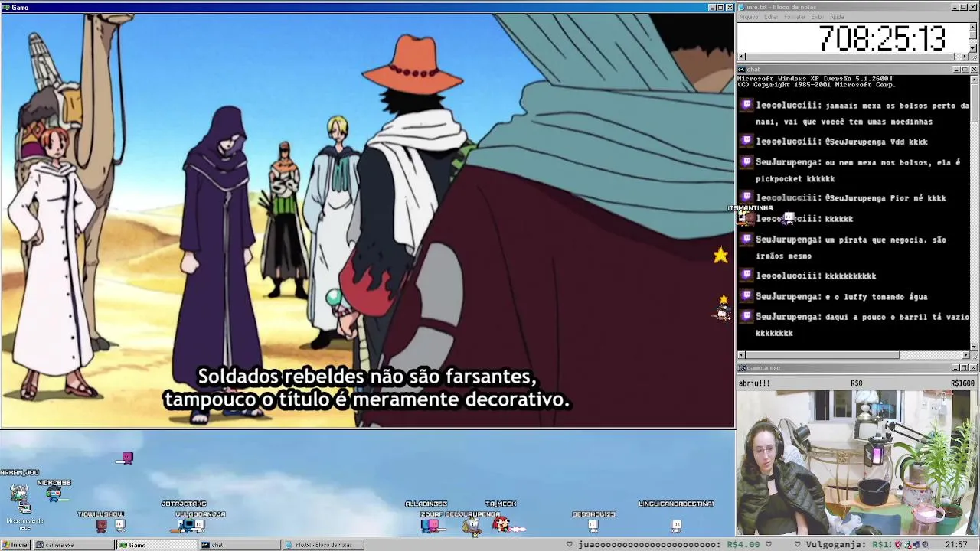Click the TA_MECK red Knuckles avatar
This screenshot has width=980, height=551.
[501, 524]
